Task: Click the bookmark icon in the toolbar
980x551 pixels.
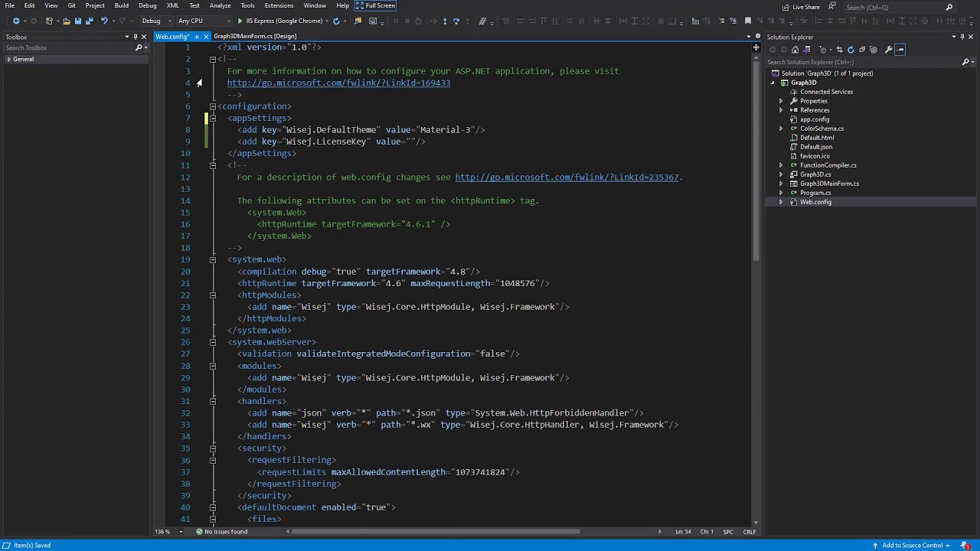Action: point(748,21)
